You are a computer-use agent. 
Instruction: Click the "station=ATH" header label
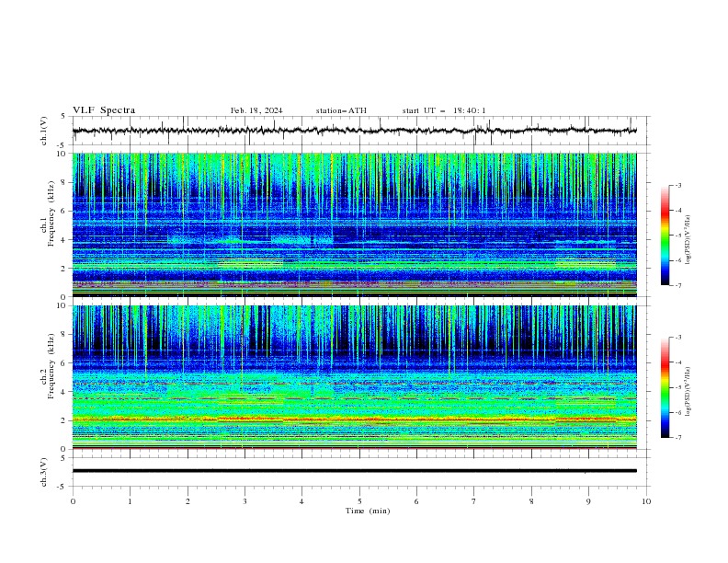(341, 110)
